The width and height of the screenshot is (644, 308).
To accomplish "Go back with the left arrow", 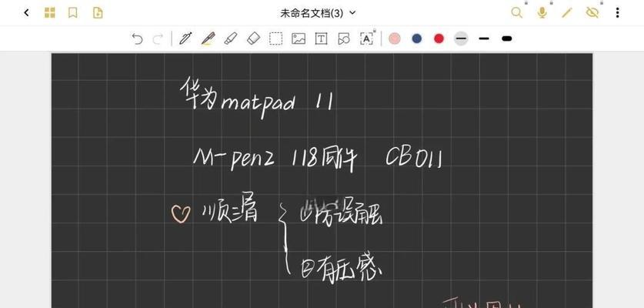I will pyautogui.click(x=27, y=13).
